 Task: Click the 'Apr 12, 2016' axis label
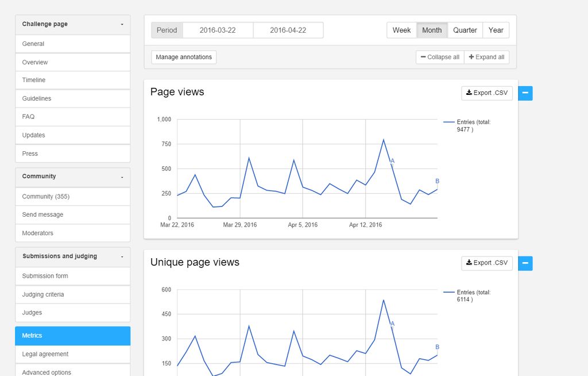[x=366, y=225]
